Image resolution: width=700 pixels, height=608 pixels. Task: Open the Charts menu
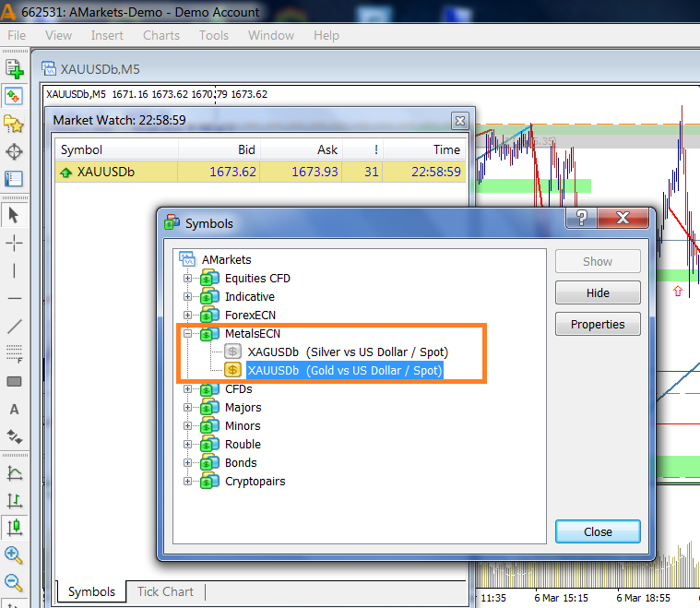coord(161,35)
